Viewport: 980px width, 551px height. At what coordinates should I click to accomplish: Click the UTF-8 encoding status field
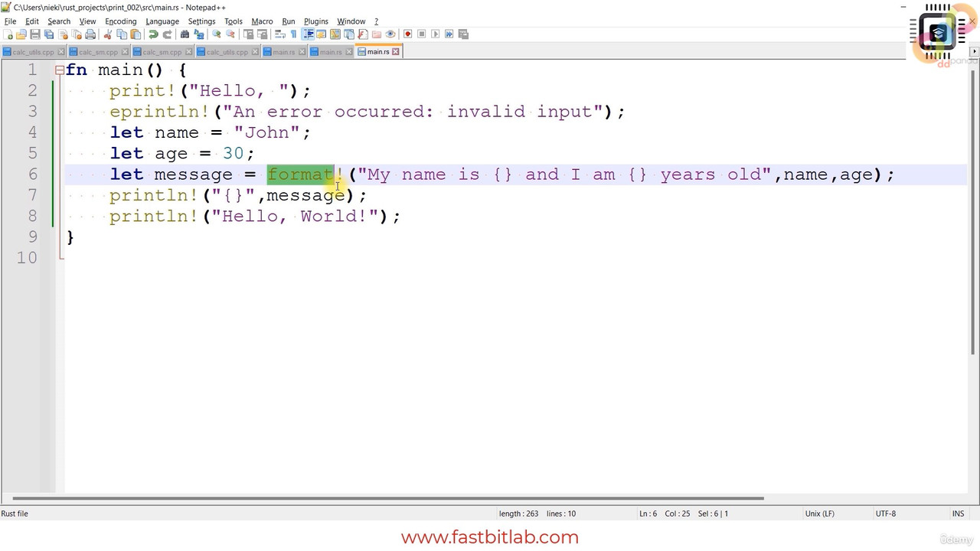pyautogui.click(x=885, y=514)
